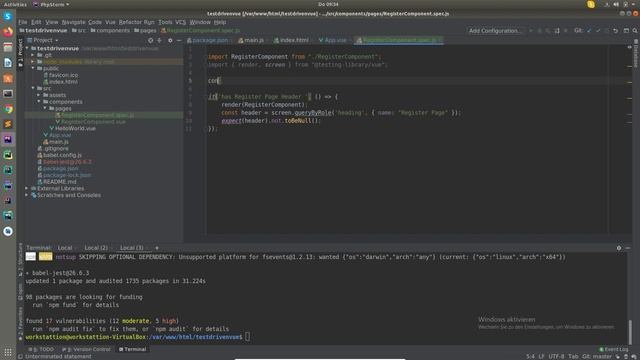Click the Git commit checkmark icon
Viewport: 640px width, 360px height.
(598, 31)
